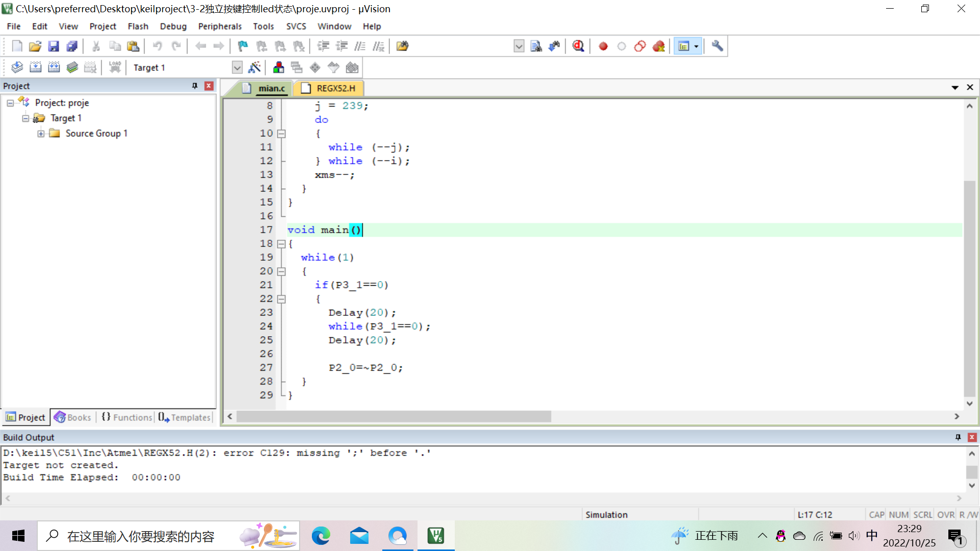Screen dimensions: 980x551
Task: Click the error C129 line in Build Output
Action: [x=217, y=453]
